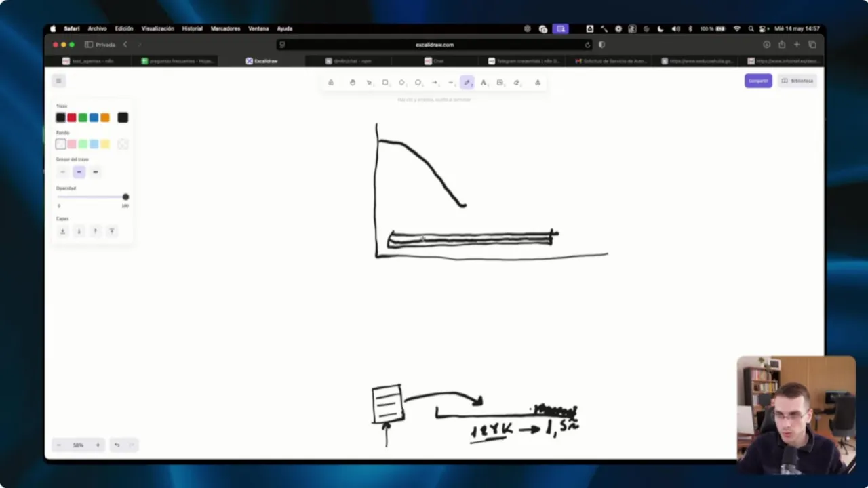Select the Ellipse shape tool

click(418, 83)
